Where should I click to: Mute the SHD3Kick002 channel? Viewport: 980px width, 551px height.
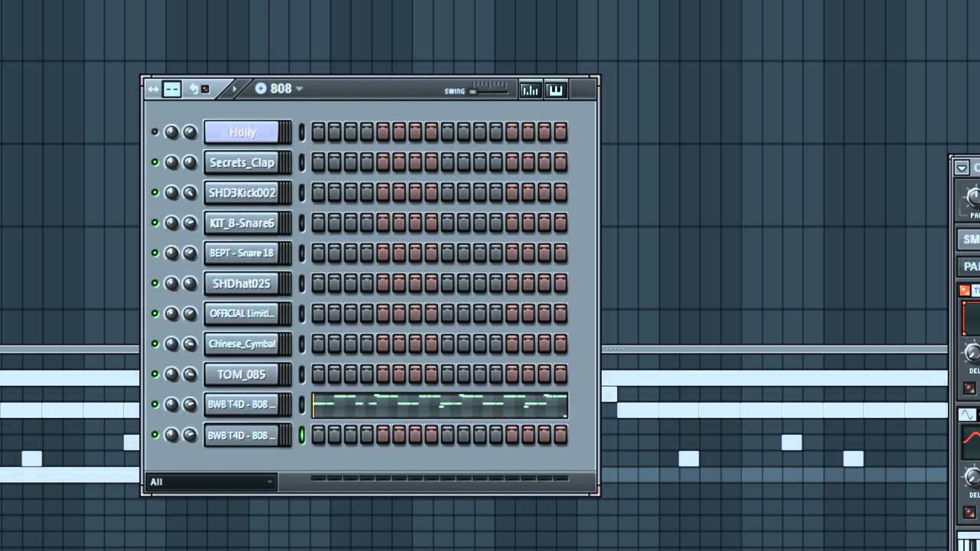pyautogui.click(x=155, y=193)
